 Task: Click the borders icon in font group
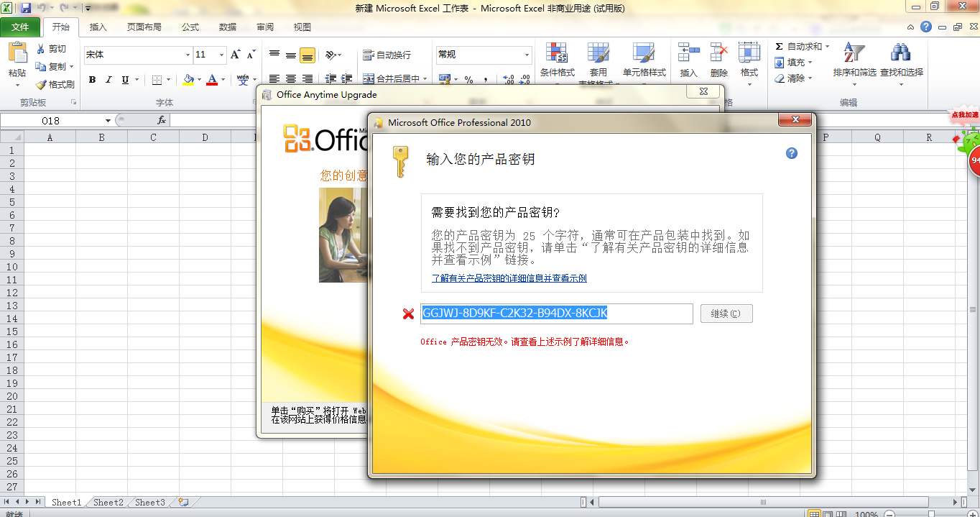point(157,80)
